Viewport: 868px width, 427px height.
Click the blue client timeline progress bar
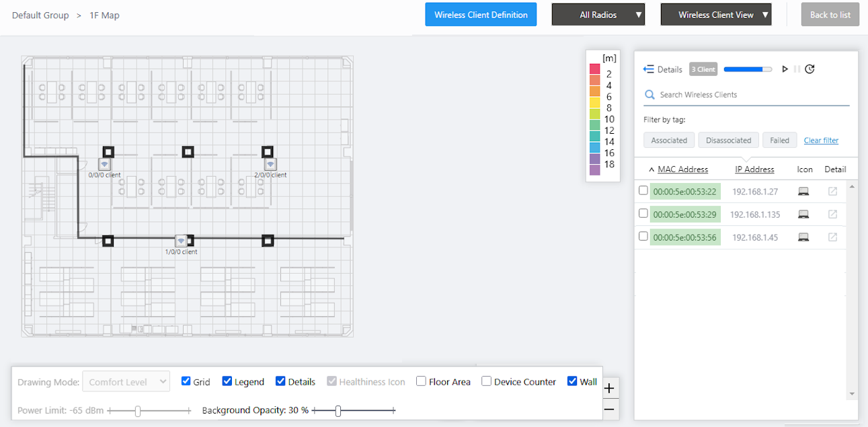pyautogui.click(x=748, y=69)
